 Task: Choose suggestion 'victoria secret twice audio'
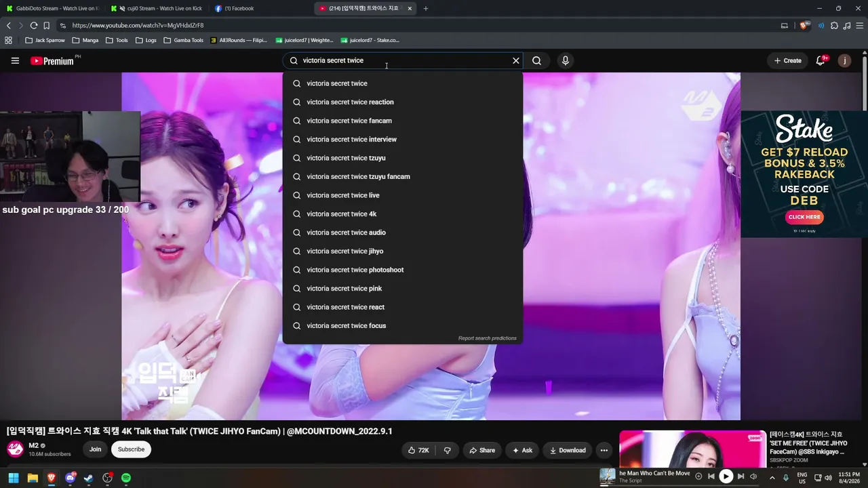pos(403,232)
